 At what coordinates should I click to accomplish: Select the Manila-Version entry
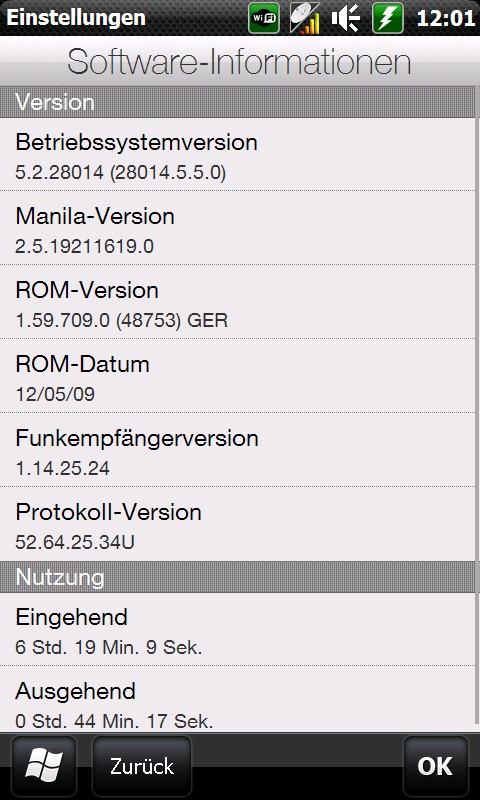pyautogui.click(x=237, y=228)
